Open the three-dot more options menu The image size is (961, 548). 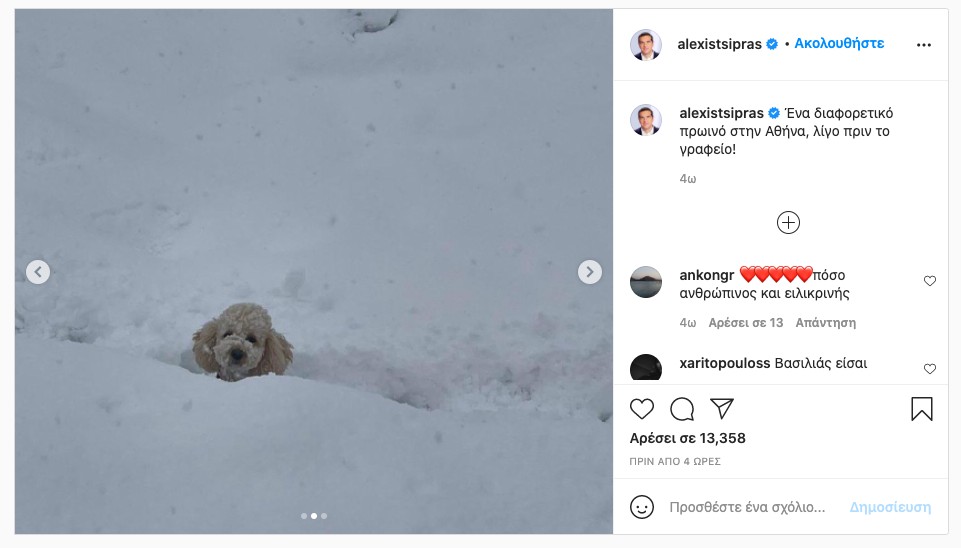click(923, 45)
